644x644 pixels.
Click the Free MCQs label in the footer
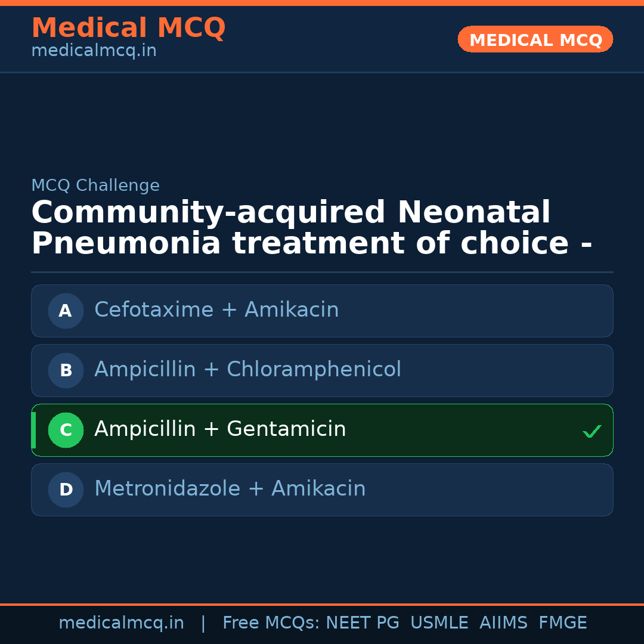tap(271, 623)
